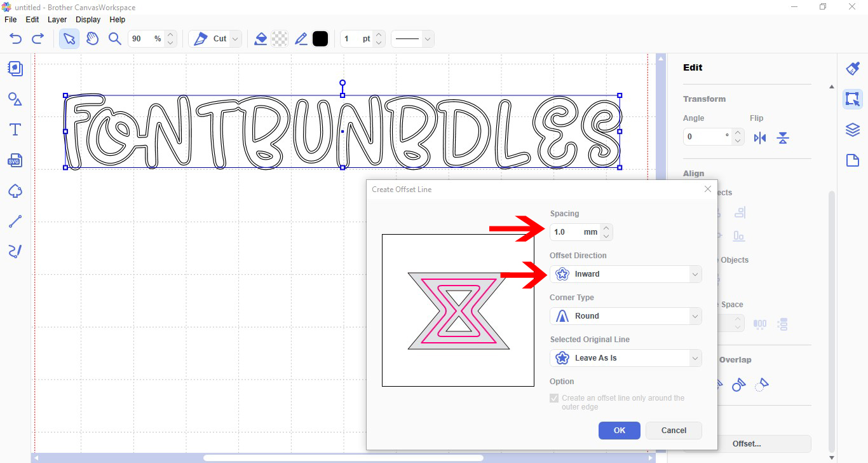
Task: Open the Corner Type Round dropdown
Action: 626,316
